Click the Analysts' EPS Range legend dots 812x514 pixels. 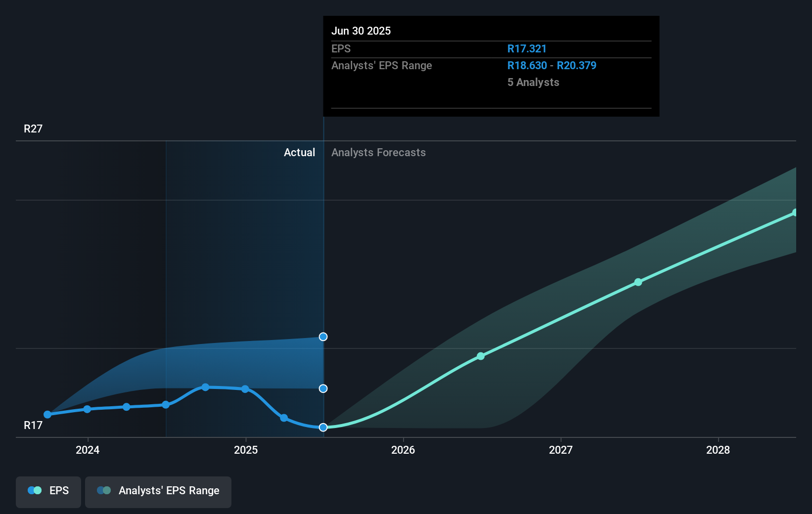(104, 490)
